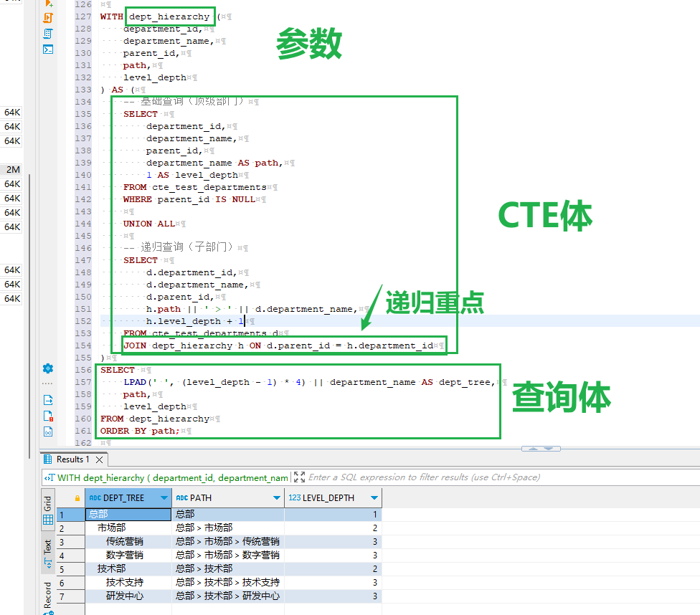Image resolution: width=700 pixels, height=615 pixels.
Task: Open the DEPT_TREE column filter dropdown
Action: (x=165, y=497)
